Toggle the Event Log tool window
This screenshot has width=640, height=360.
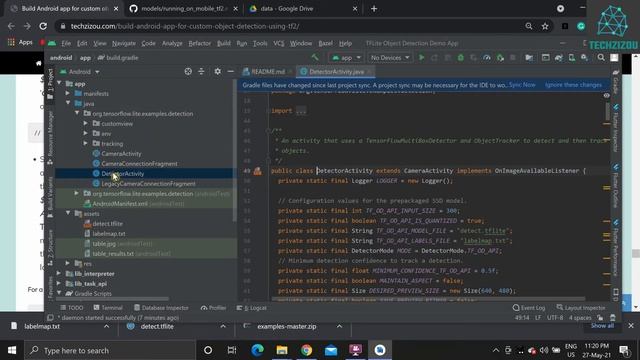point(529,308)
